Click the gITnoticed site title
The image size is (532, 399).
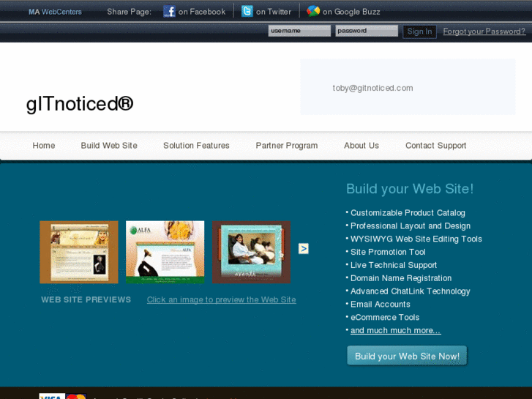(80, 103)
